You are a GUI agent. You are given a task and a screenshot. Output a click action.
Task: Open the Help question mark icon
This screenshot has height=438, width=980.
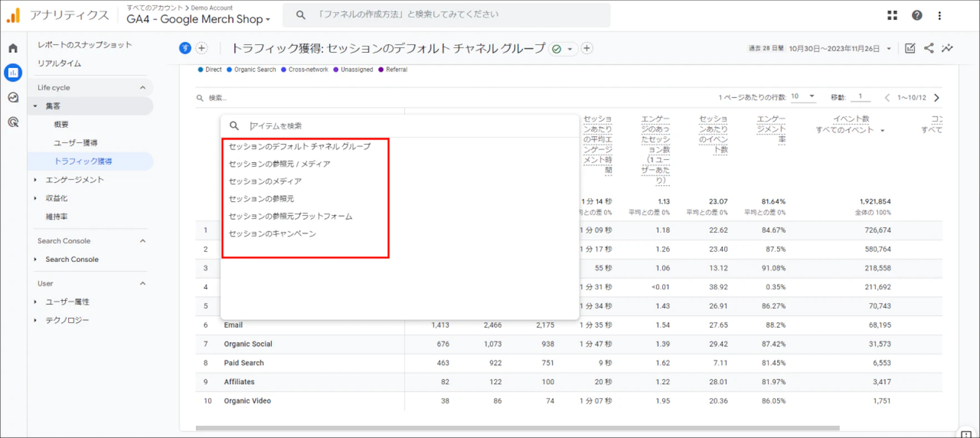click(917, 15)
